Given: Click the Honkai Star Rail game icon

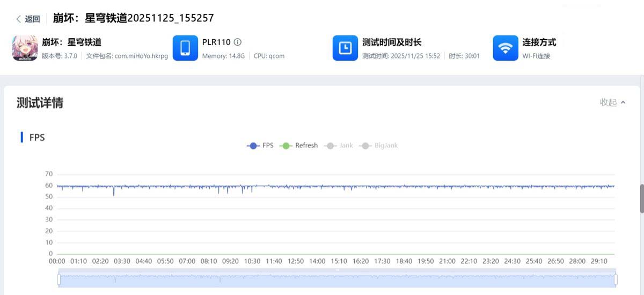Looking at the screenshot, I should point(25,48).
